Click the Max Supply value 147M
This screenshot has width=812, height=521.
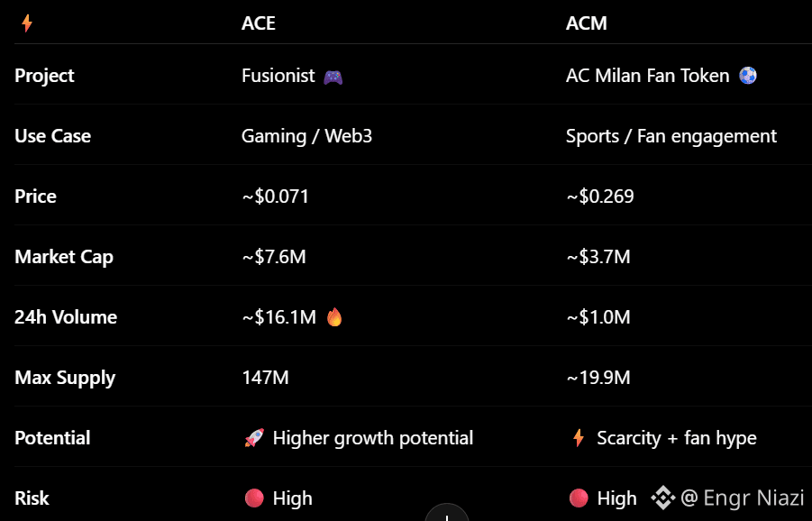click(x=265, y=378)
